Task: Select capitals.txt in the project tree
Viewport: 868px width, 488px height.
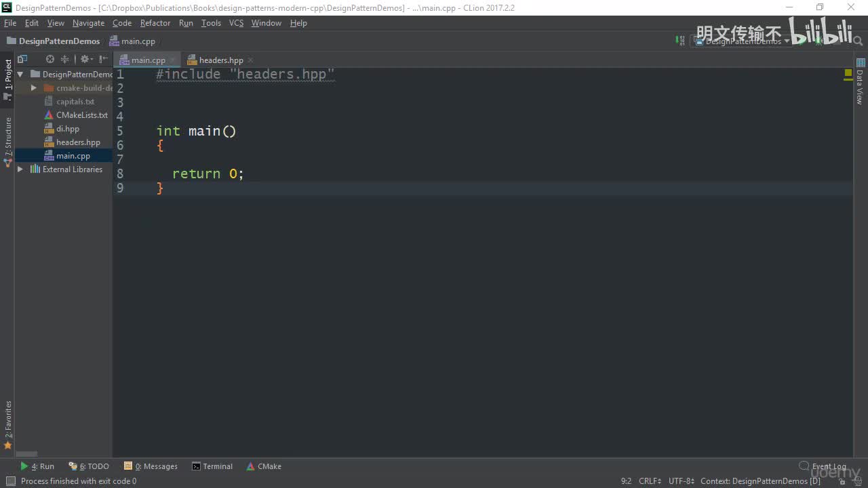Action: [x=75, y=102]
